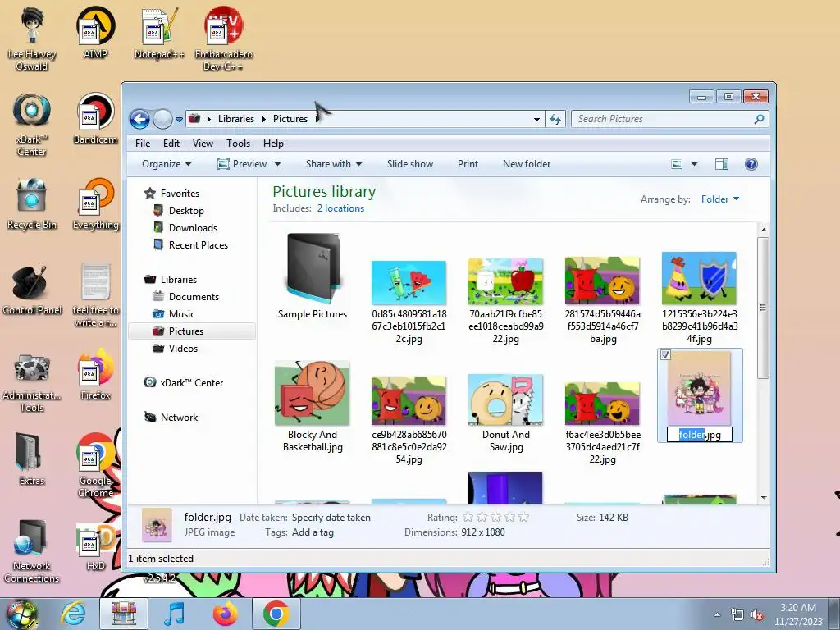Click Google Chrome taskbar icon

(x=276, y=614)
